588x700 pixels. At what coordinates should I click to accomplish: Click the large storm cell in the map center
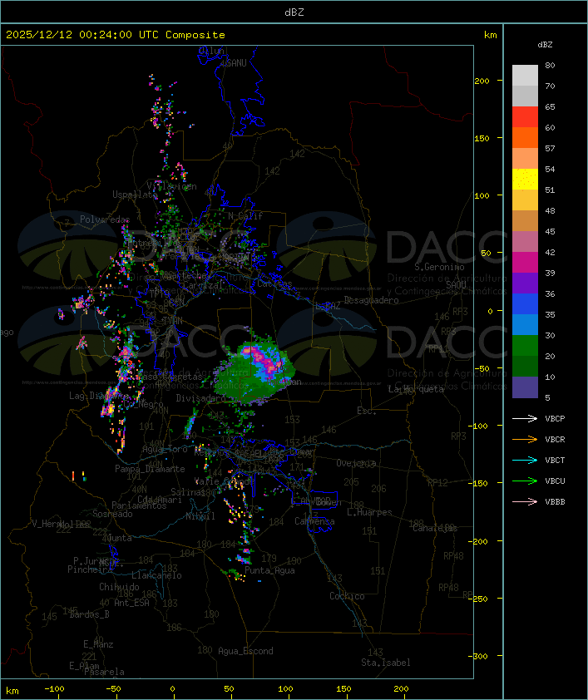(x=257, y=370)
